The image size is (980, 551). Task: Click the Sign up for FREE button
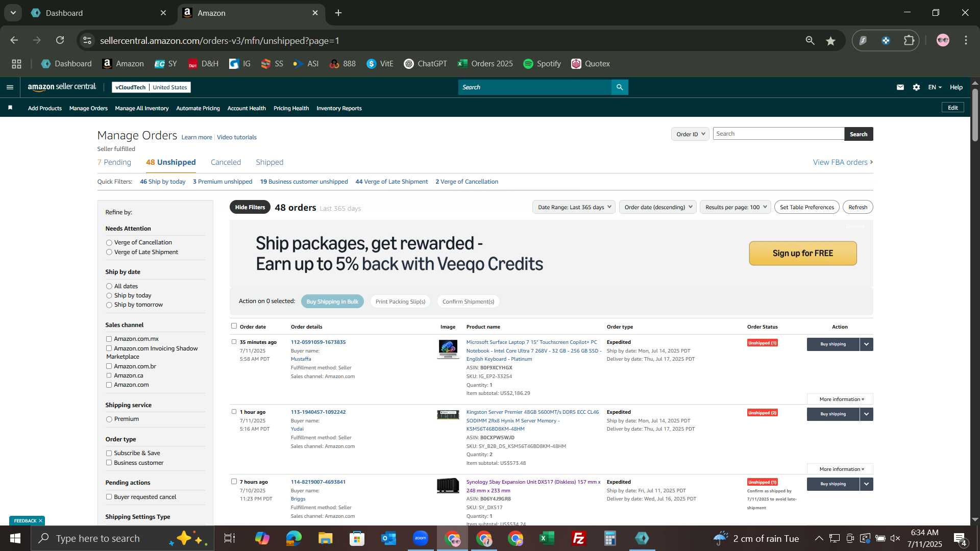(x=803, y=254)
